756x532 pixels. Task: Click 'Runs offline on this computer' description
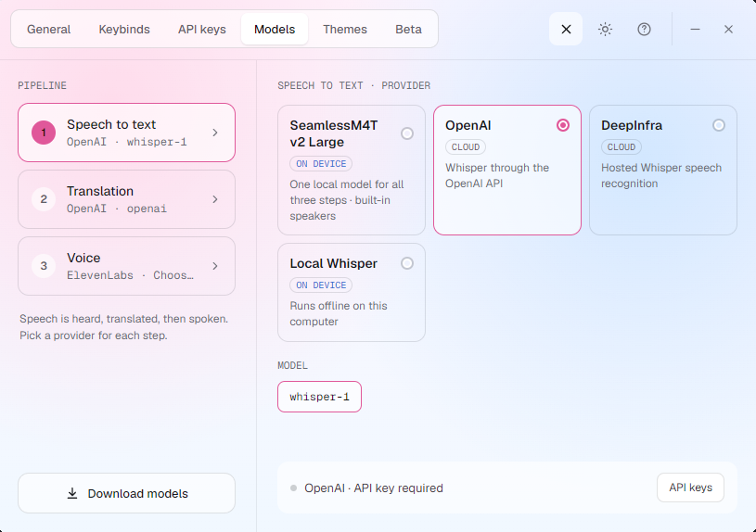(339, 313)
